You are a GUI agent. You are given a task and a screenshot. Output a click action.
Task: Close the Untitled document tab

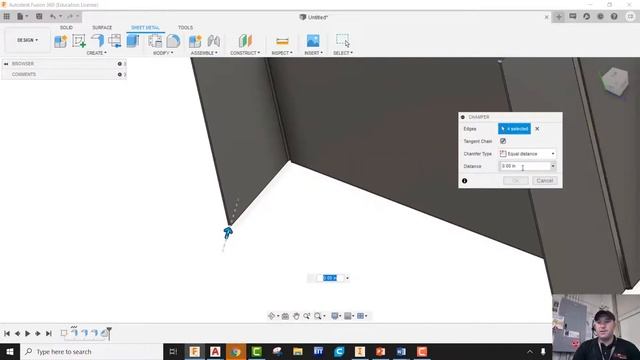tap(547, 17)
